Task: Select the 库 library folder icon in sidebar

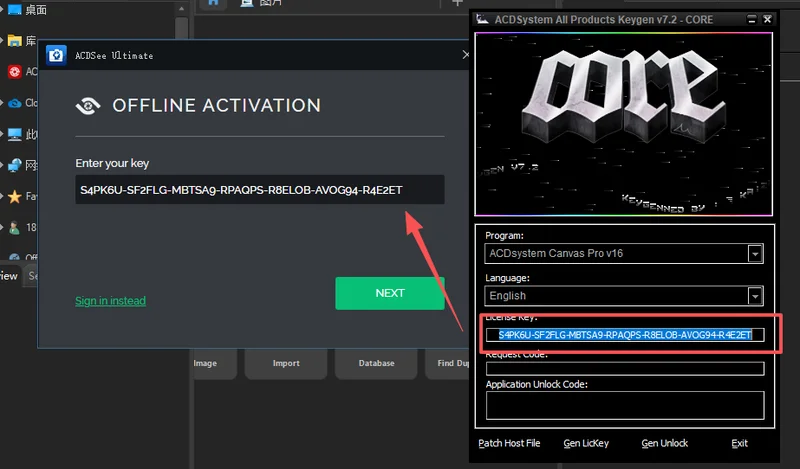Action: [x=15, y=41]
